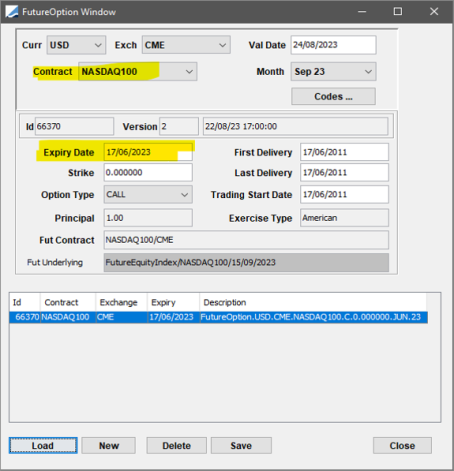Click CME cell in the table row
The image size is (454, 471).
pos(122,317)
